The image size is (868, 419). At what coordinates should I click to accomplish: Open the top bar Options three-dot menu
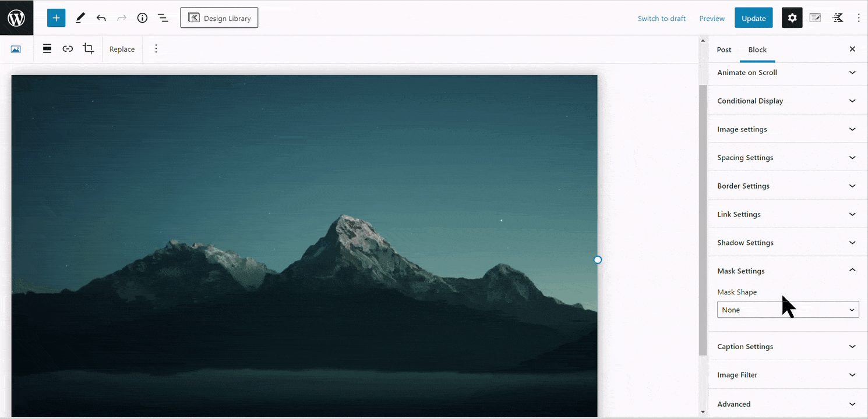[859, 18]
